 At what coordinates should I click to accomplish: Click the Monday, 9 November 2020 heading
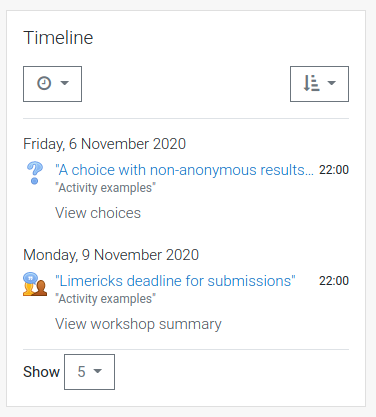(111, 255)
